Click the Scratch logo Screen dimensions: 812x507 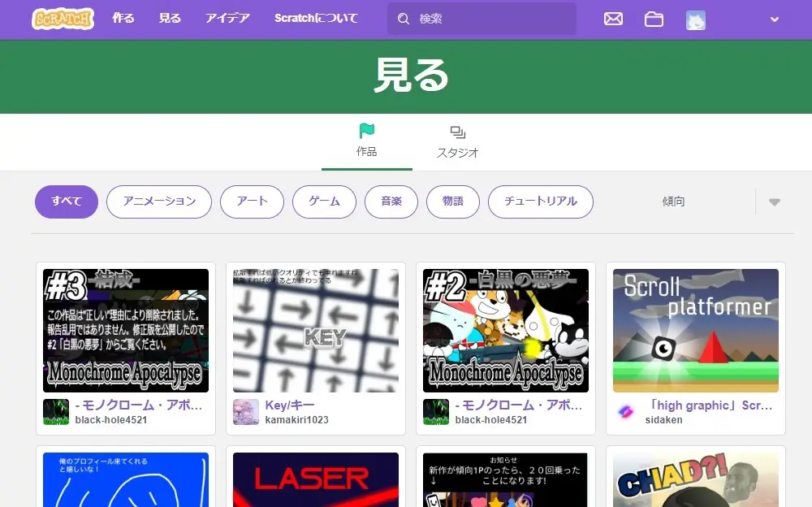pos(63,19)
